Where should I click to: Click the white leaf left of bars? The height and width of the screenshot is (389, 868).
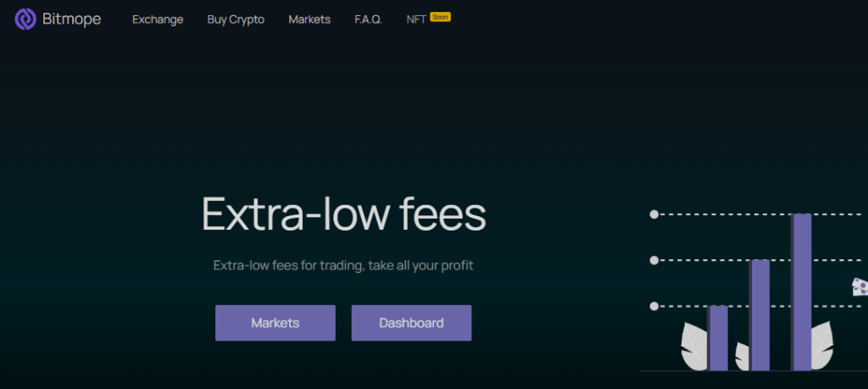point(695,348)
